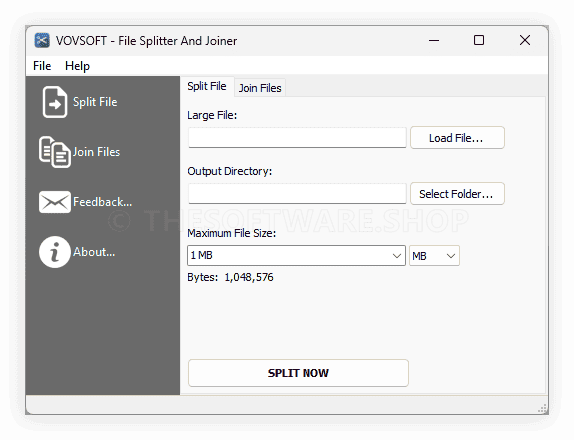Image resolution: width=574 pixels, height=440 pixels.
Task: Click the Split File document-arrow sidebar icon
Action: pyautogui.click(x=55, y=102)
